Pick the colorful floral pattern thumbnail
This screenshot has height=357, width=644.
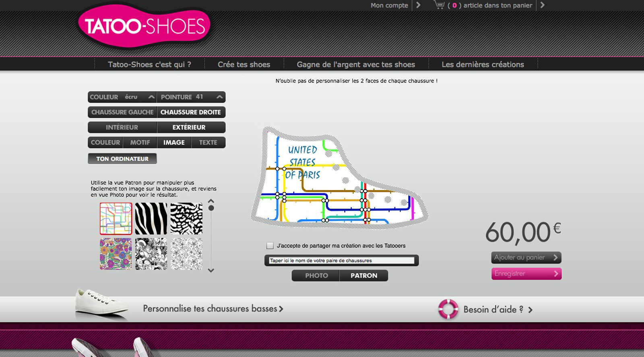(x=116, y=254)
